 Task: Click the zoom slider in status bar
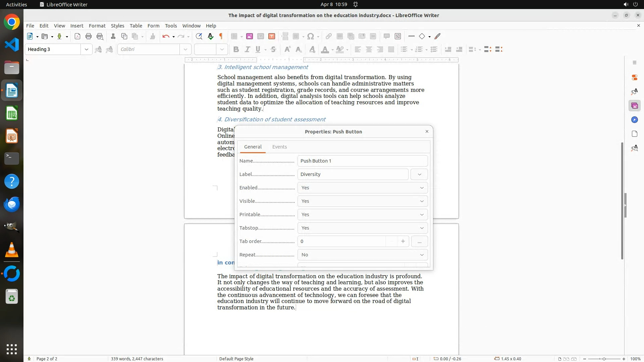click(604, 359)
